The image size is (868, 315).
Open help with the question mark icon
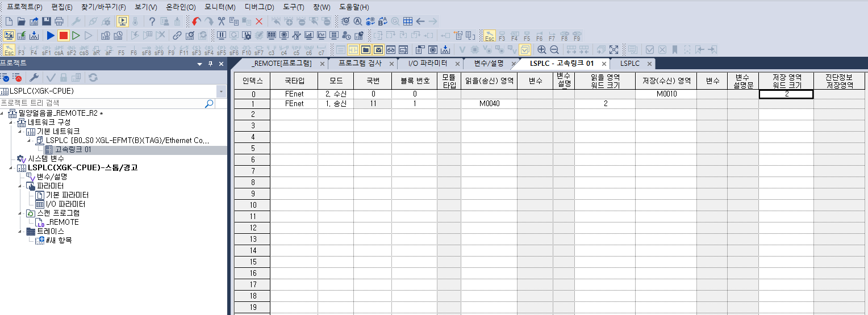(x=152, y=22)
